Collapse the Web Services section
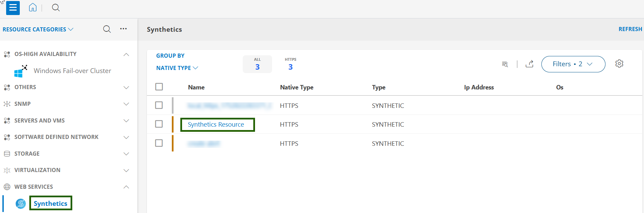Image resolution: width=644 pixels, height=213 pixels. pos(126,187)
